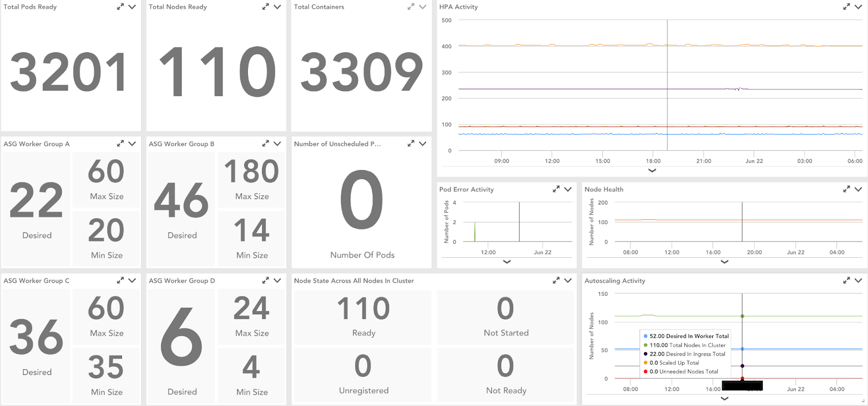Maximize the Total Nodes Ready widget
The image size is (868, 406).
pos(265,7)
